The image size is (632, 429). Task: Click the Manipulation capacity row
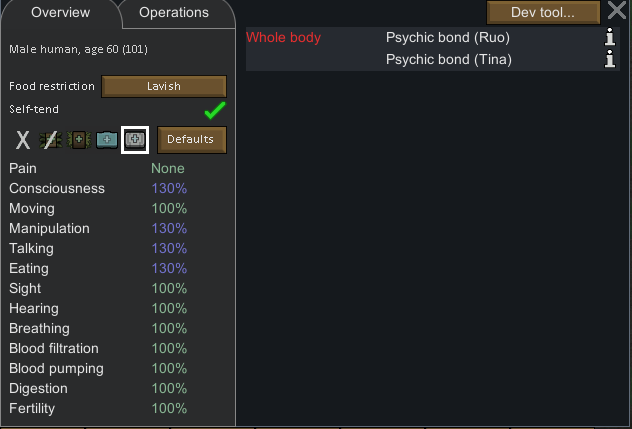tap(98, 228)
